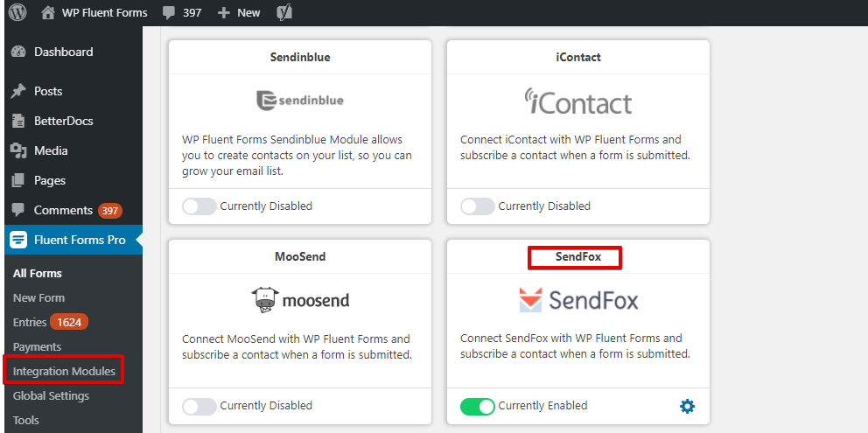Click the Posts pin icon
This screenshot has height=433, width=868.
tap(18, 91)
